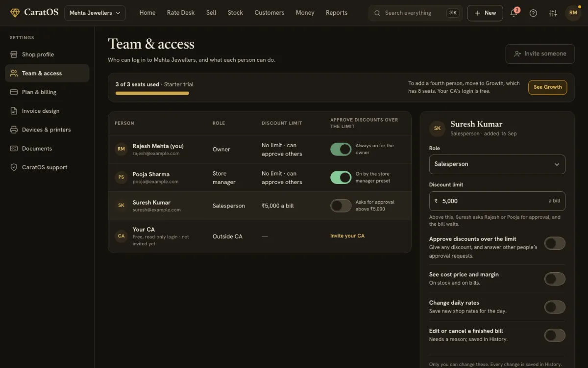This screenshot has height=368, width=588.
Task: Click the CaratOS diamond logo icon
Action: 15,13
